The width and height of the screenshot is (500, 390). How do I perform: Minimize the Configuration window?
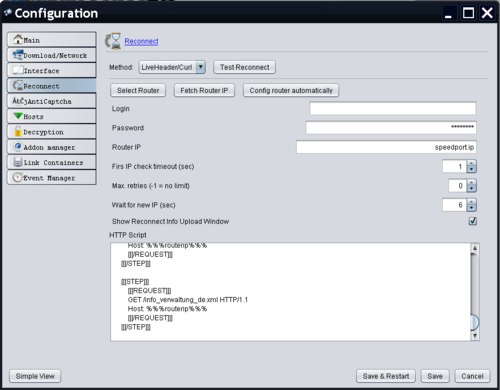[x=449, y=13]
